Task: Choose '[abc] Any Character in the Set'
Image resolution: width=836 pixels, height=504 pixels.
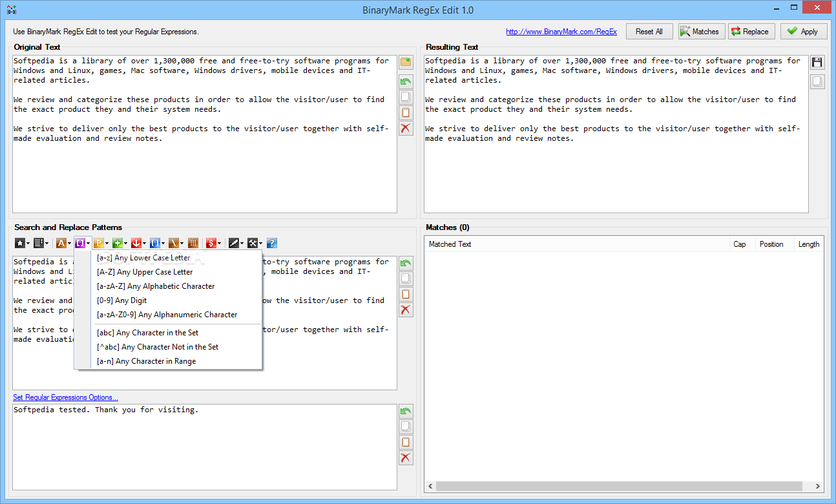Action: point(168,333)
